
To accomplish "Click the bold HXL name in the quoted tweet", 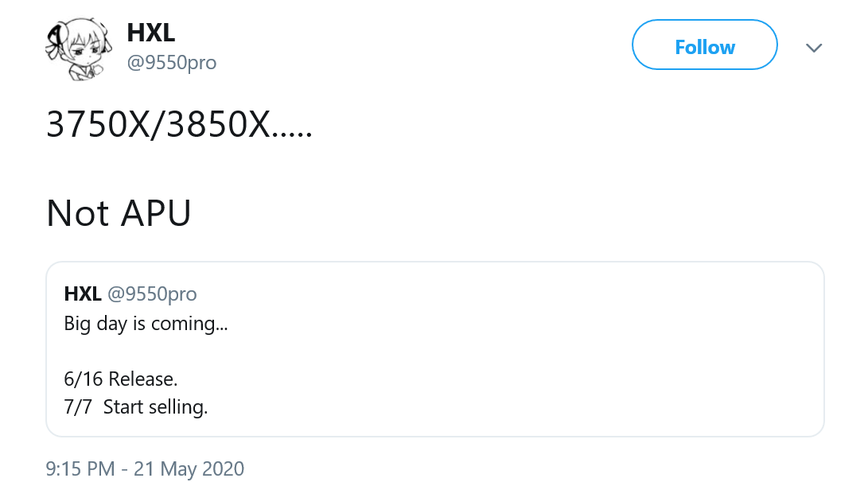I will pyautogui.click(x=82, y=294).
